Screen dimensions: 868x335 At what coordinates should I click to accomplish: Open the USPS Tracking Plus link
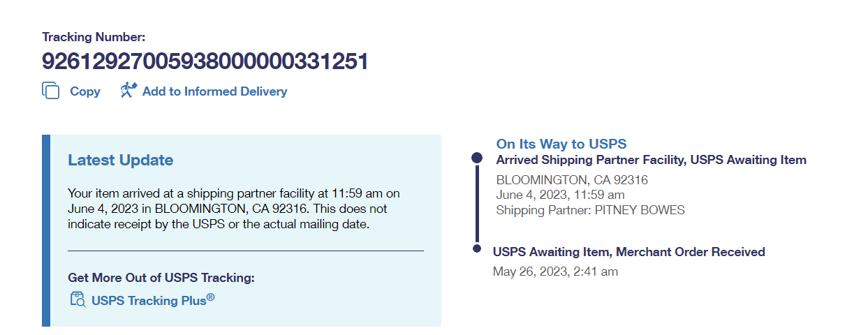152,301
